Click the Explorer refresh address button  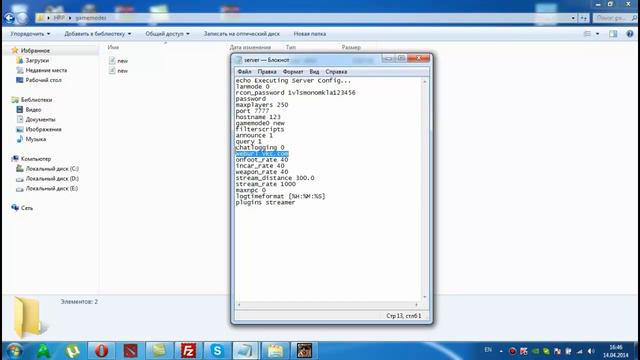[584, 18]
